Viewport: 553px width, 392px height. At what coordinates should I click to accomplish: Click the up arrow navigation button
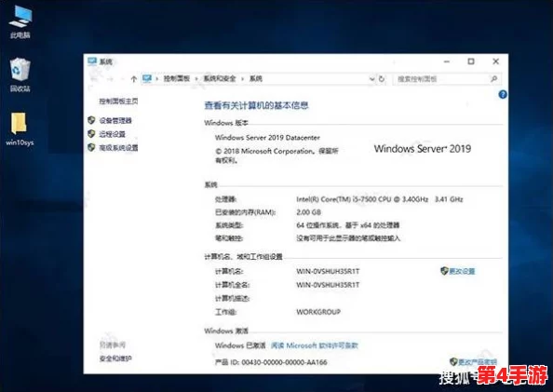click(133, 79)
